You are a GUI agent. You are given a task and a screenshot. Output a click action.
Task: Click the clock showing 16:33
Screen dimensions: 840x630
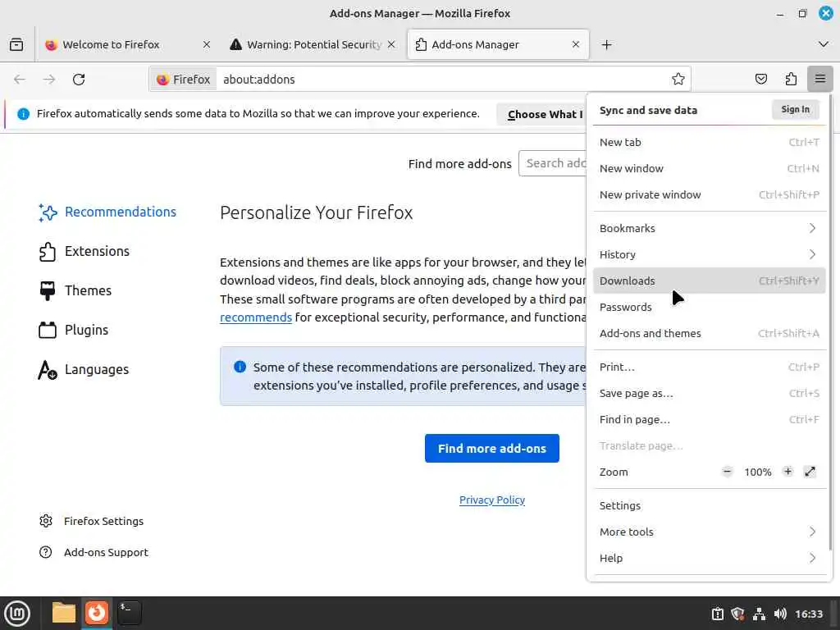click(x=809, y=614)
